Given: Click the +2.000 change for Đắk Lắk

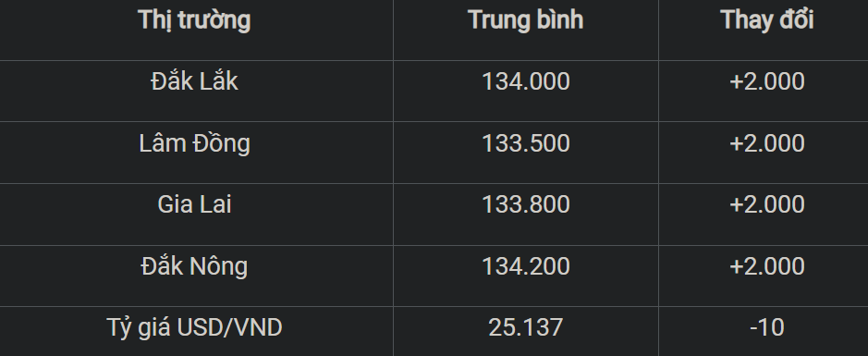Looking at the screenshot, I should click(766, 82).
